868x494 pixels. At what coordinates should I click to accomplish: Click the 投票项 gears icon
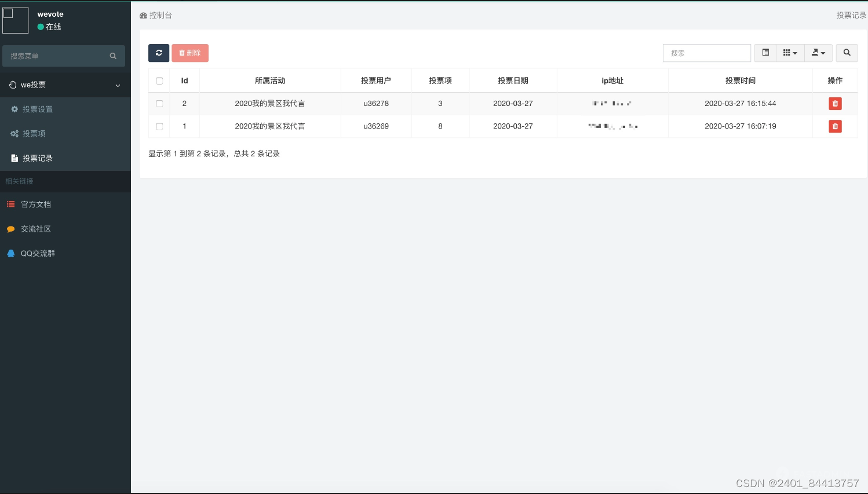(14, 134)
